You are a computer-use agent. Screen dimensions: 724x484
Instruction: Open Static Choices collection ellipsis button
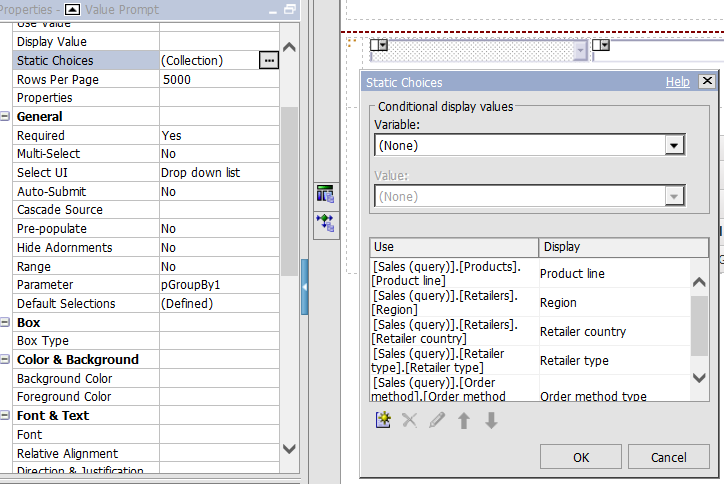click(x=269, y=60)
